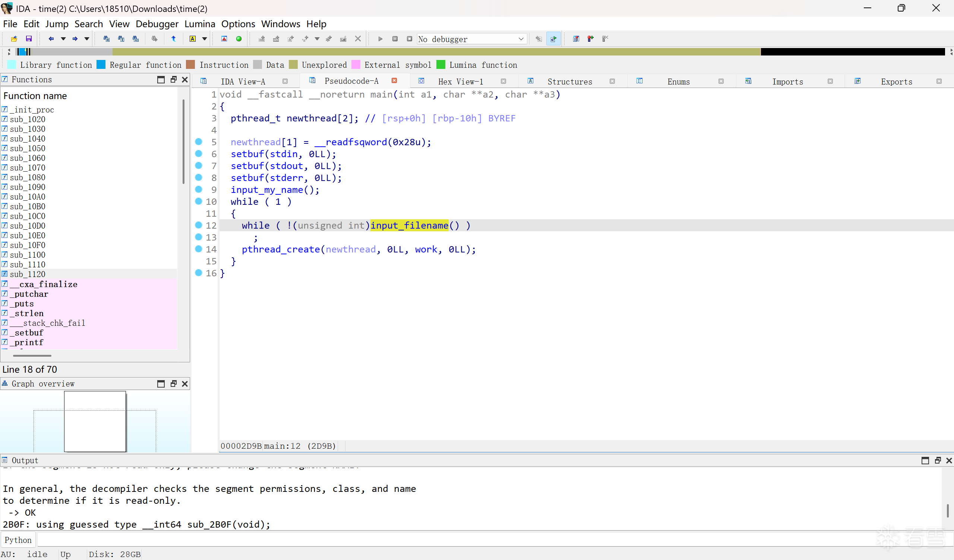Click the yellow A toolbar icon
The image size is (954, 560).
tap(193, 39)
